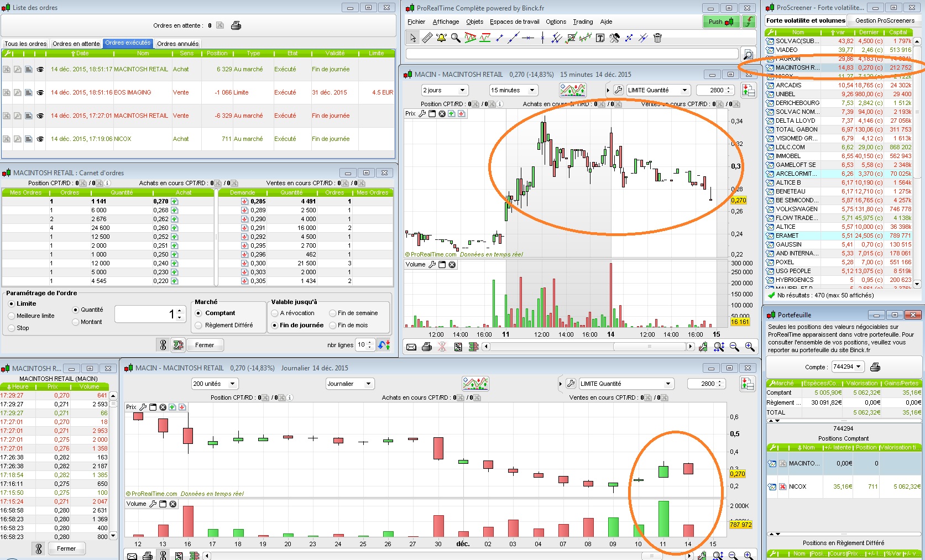This screenshot has width=925, height=560.
Task: Open Prix wrench settings in the Journalier chart
Action: pyautogui.click(x=143, y=407)
